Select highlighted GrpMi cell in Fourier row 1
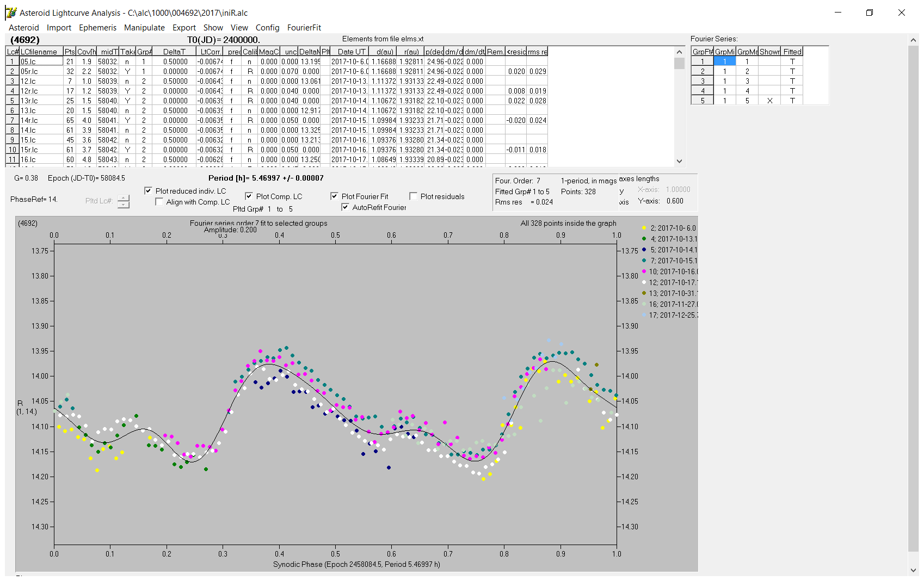The width and height of the screenshot is (924, 581). (x=724, y=61)
